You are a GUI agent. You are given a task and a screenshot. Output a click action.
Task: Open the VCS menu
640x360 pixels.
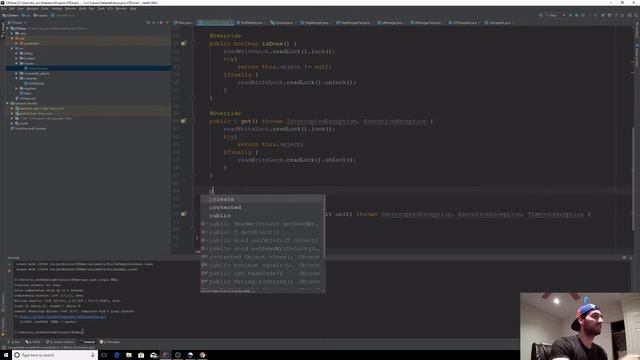[x=110, y=9]
